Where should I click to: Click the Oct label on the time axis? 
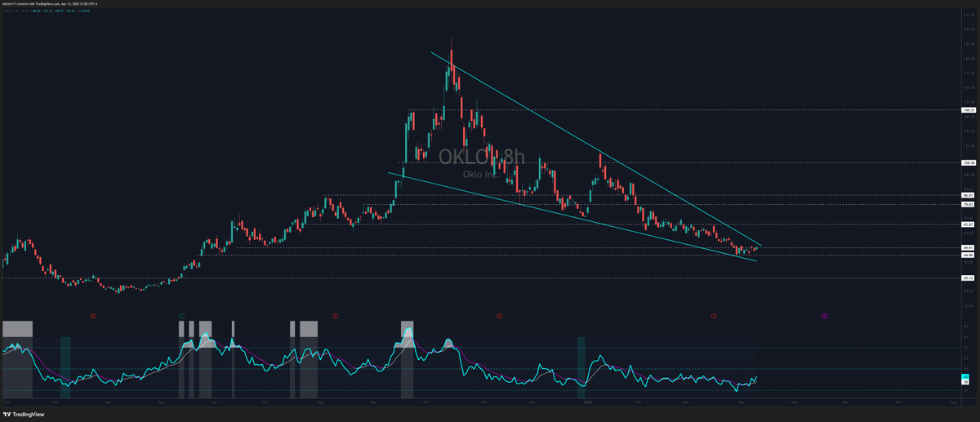pos(426,402)
